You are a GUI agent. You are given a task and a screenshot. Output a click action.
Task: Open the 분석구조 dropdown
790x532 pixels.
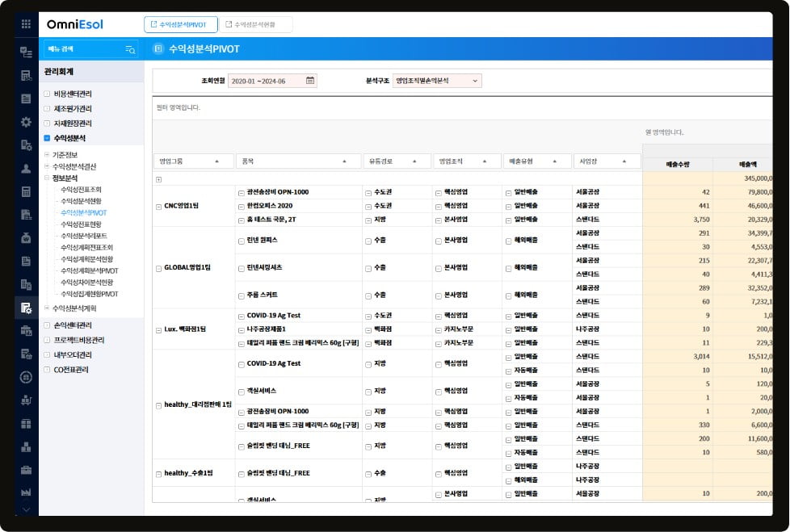(x=437, y=81)
